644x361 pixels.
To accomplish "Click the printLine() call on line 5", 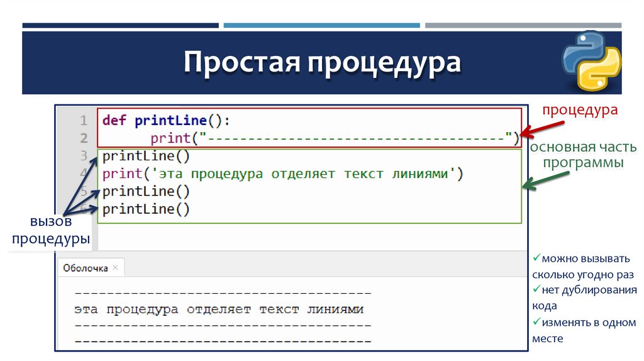I will (x=146, y=191).
